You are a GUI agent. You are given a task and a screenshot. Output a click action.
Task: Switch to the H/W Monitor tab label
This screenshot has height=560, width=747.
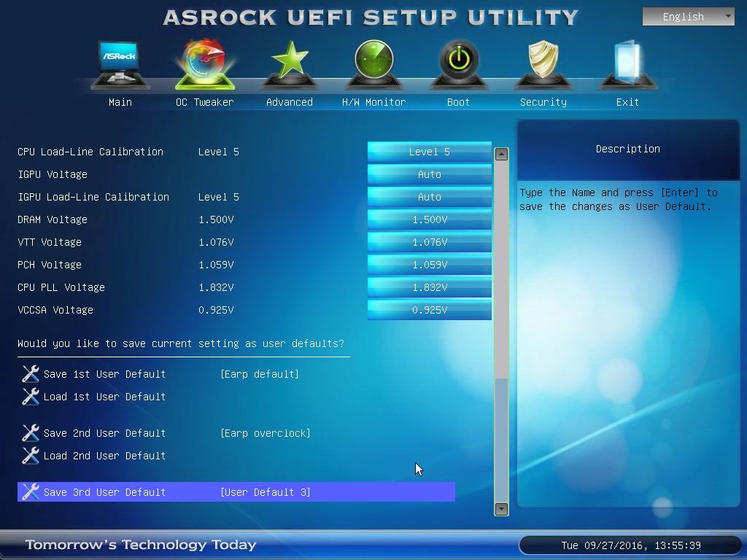click(x=374, y=102)
